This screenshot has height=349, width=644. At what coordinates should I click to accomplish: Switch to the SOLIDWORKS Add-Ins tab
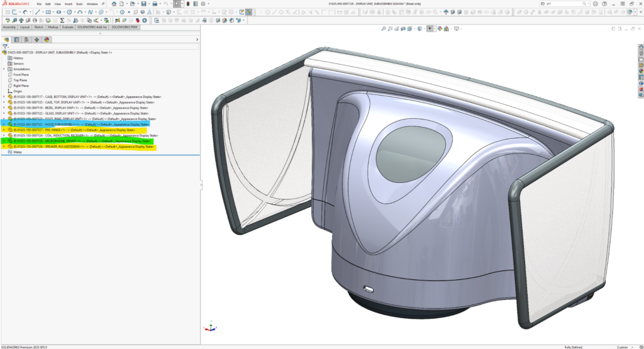click(x=92, y=27)
